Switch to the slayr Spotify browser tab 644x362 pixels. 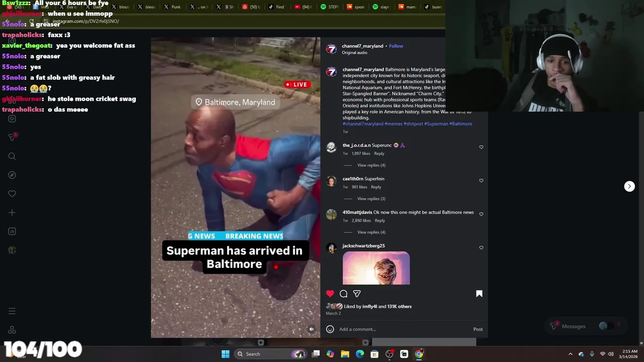[x=381, y=7]
